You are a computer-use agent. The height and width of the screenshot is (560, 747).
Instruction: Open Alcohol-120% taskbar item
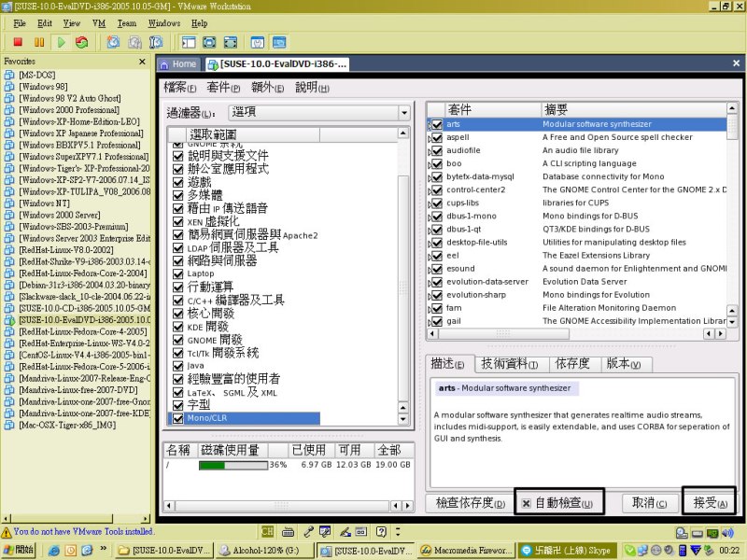[x=263, y=551]
